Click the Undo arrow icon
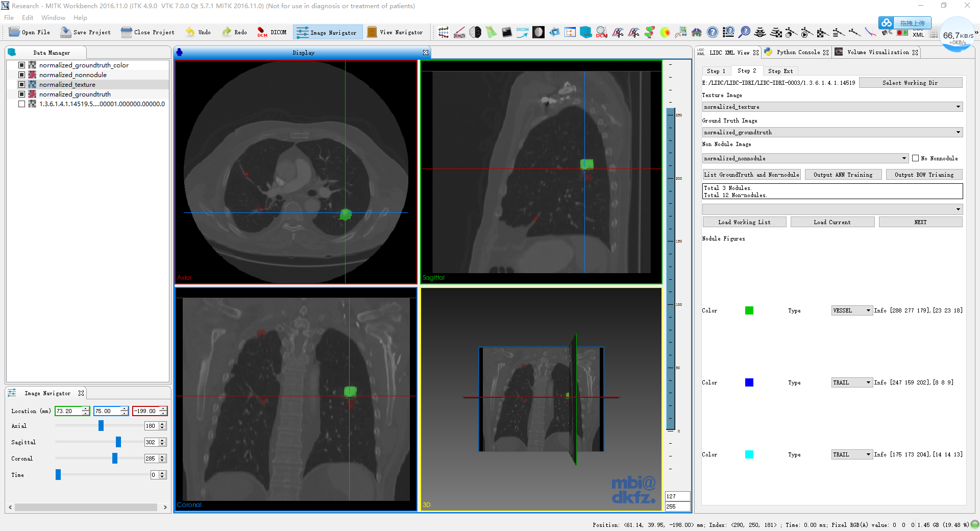This screenshot has height=531, width=980. [x=190, y=32]
